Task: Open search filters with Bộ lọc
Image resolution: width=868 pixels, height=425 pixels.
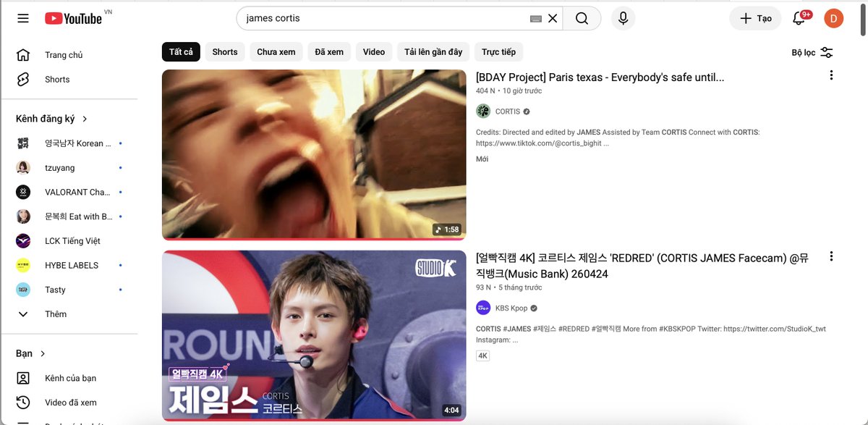Action: point(812,52)
